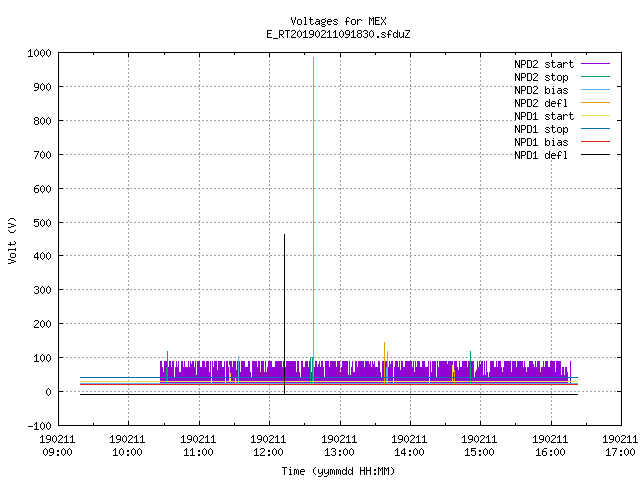Click the -100 y-axis tick label
Viewport: 640px width, 480px height.
39,426
